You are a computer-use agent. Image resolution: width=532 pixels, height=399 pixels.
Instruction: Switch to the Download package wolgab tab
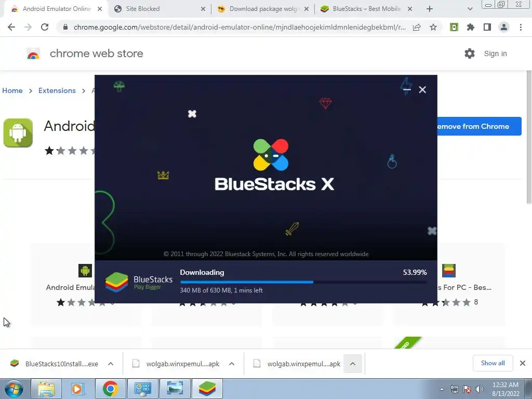click(x=263, y=9)
